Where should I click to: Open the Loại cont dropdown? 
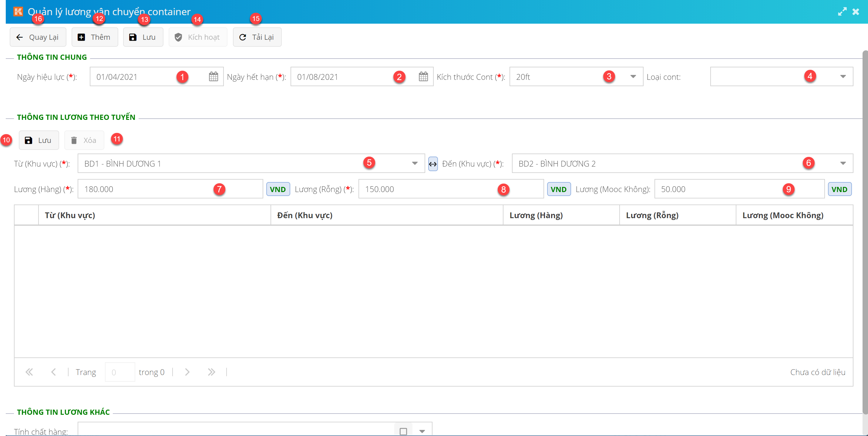843,76
